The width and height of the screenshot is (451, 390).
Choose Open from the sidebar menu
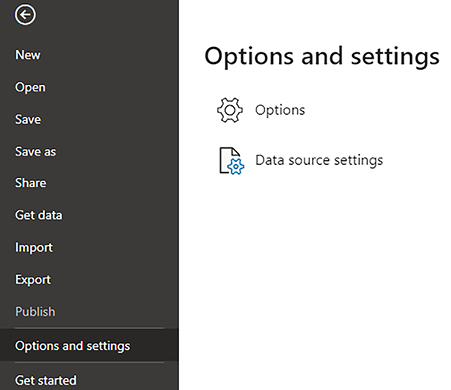pos(30,88)
